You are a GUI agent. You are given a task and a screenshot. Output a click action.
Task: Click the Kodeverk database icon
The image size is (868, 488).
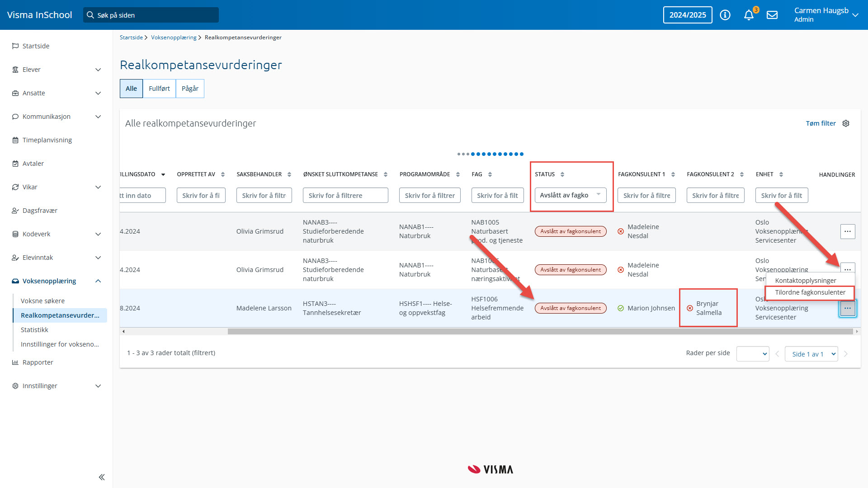pos(15,234)
